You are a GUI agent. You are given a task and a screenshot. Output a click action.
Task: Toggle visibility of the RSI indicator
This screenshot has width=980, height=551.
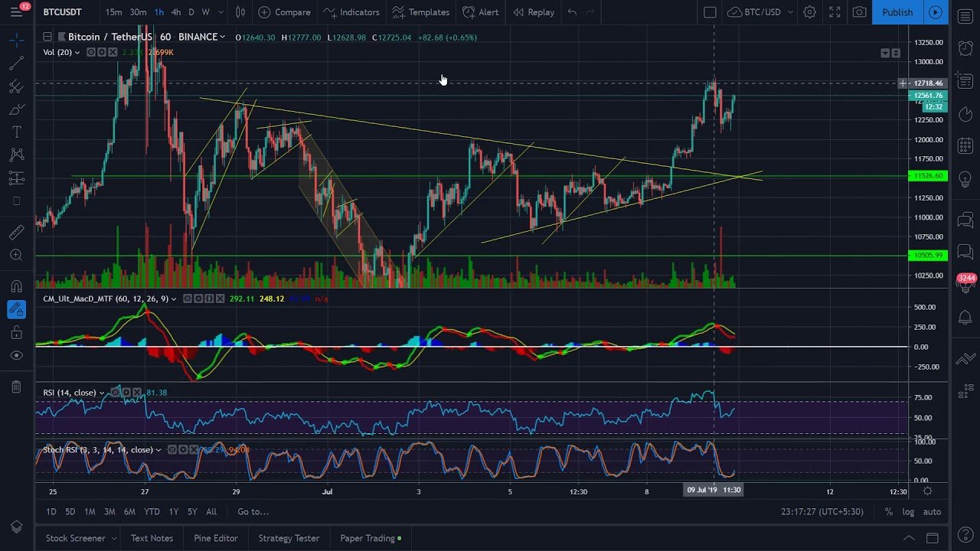[116, 393]
